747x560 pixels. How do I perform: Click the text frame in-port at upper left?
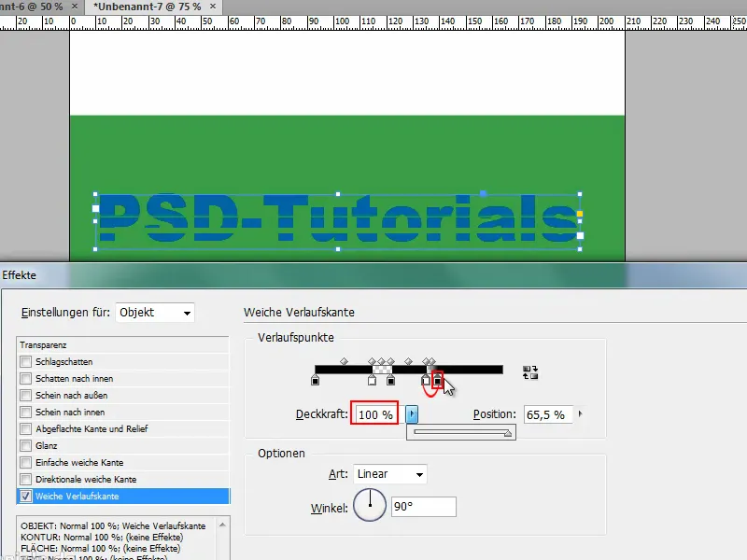[x=96, y=208]
